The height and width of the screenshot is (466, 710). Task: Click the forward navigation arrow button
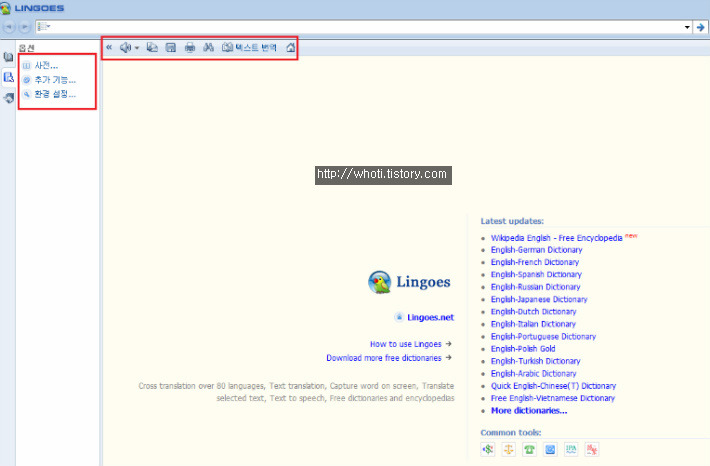(x=25, y=27)
